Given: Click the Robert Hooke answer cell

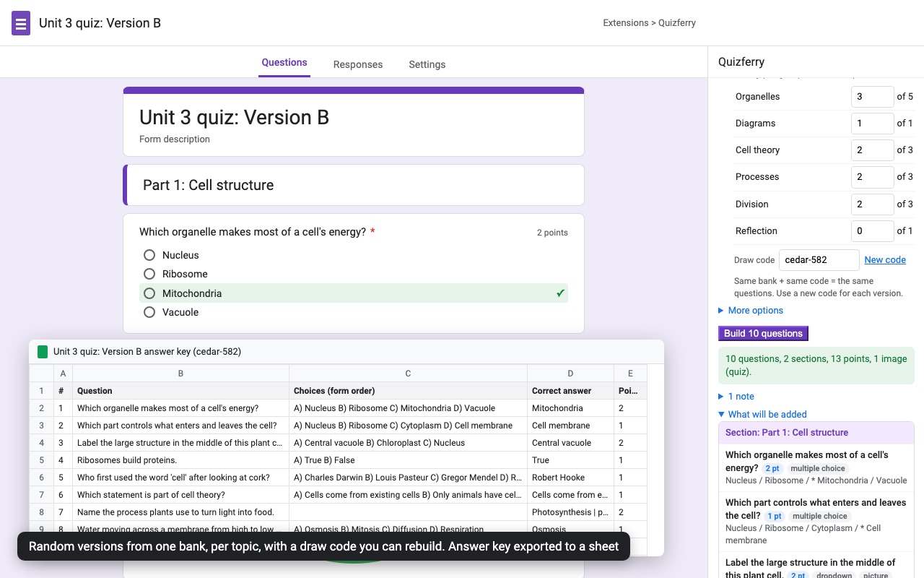Looking at the screenshot, I should click(x=570, y=478).
